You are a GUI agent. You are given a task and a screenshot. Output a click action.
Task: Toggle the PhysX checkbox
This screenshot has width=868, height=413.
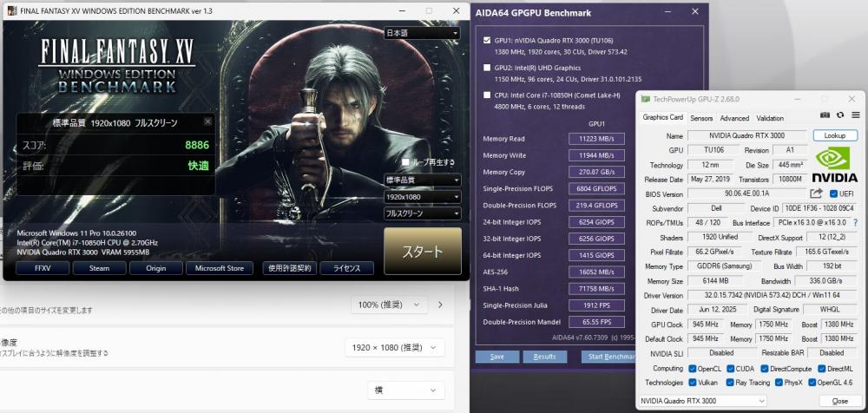[x=779, y=383]
